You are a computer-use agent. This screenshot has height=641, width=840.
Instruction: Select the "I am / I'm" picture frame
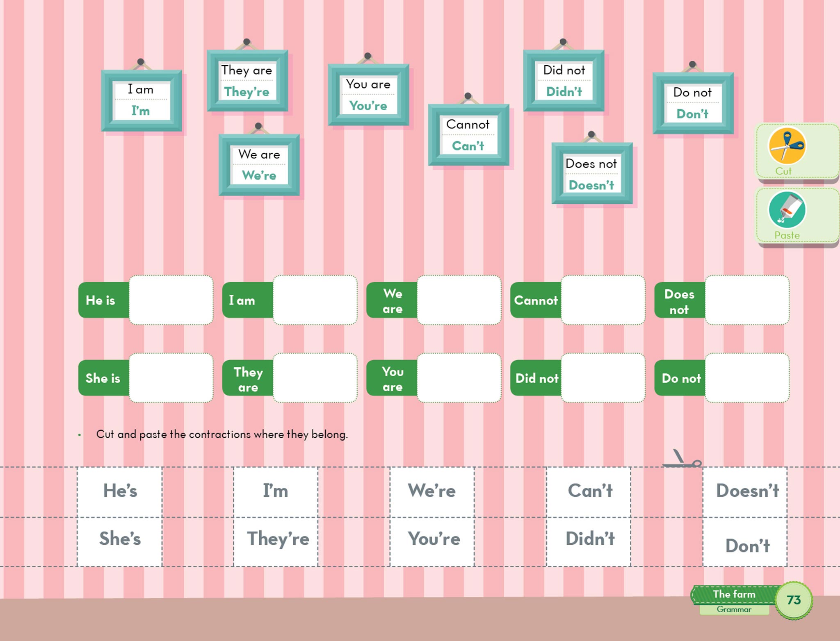pos(141,100)
